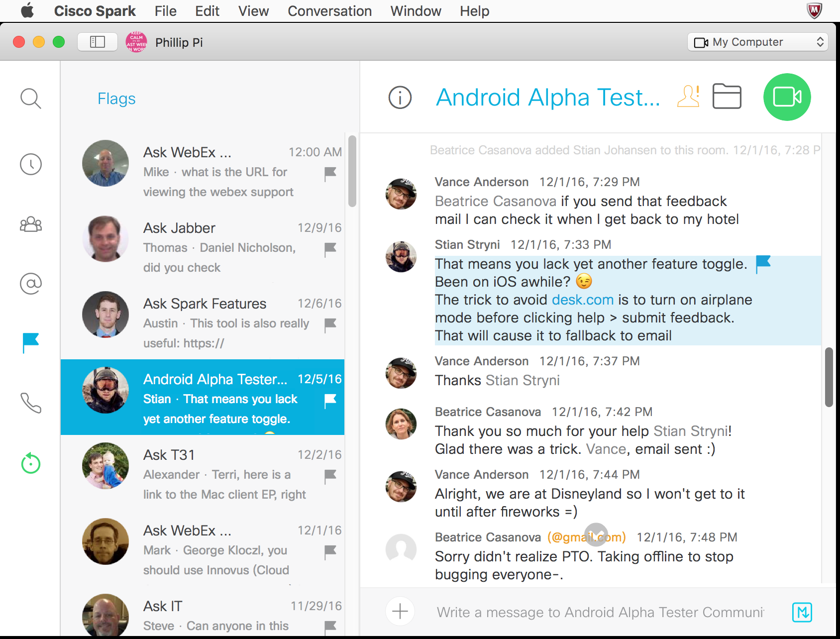Unflag Stian Stryni's highlighted message
Image resolution: width=840 pixels, height=639 pixels.
tap(763, 264)
